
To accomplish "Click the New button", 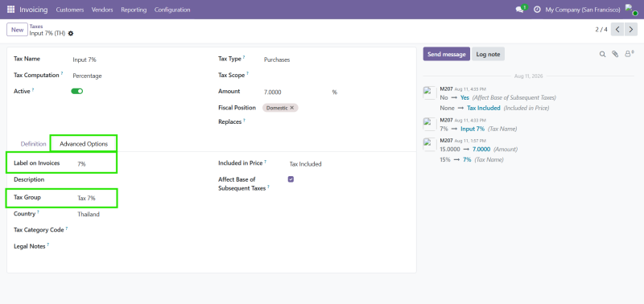I will tap(17, 30).
